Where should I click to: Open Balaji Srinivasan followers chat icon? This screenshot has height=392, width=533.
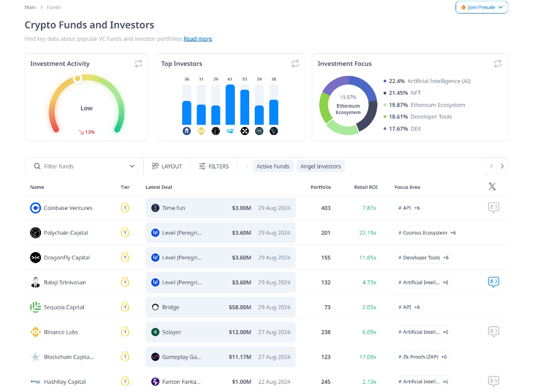[x=493, y=282]
